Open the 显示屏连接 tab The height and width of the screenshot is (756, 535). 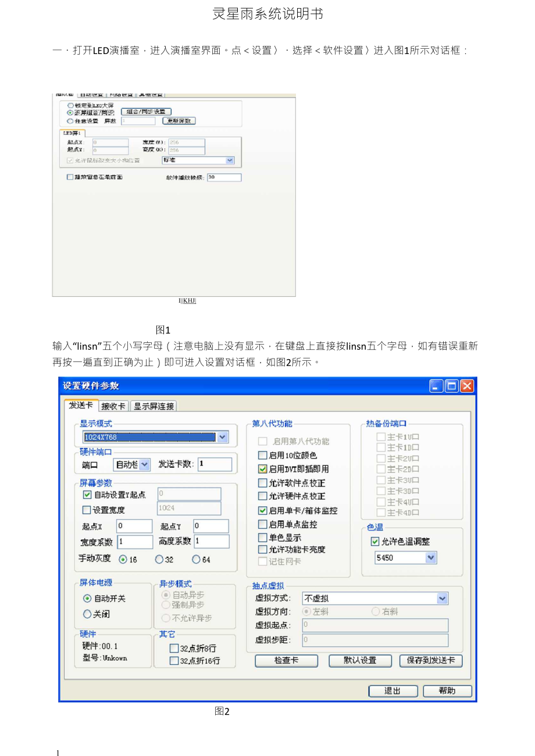point(154,406)
